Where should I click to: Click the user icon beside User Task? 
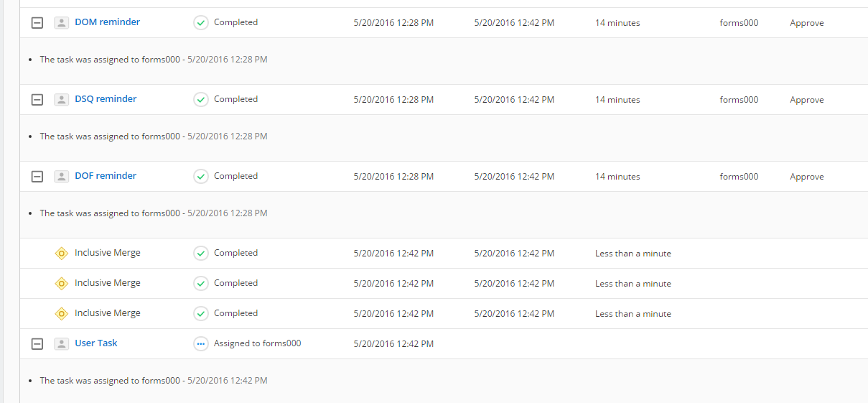(x=61, y=344)
